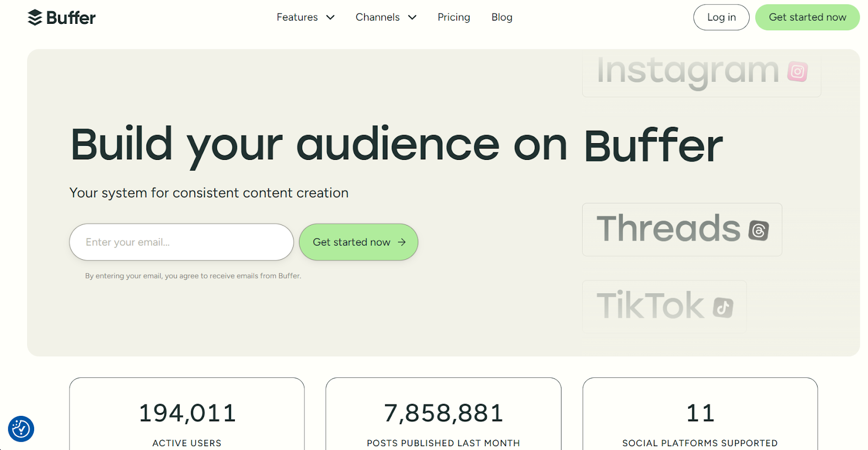This screenshot has height=450, width=868.
Task: Click the Log in button
Action: 722,17
